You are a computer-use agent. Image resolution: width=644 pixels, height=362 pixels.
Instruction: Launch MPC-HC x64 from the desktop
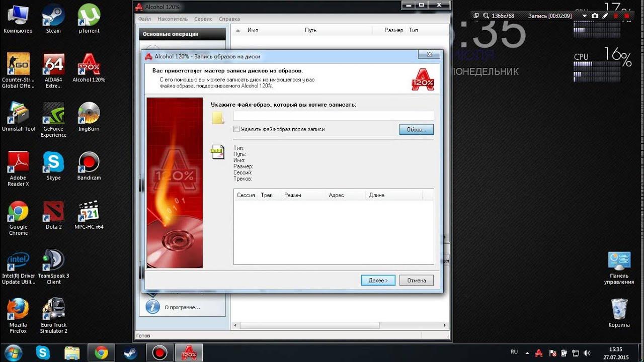coord(89,215)
